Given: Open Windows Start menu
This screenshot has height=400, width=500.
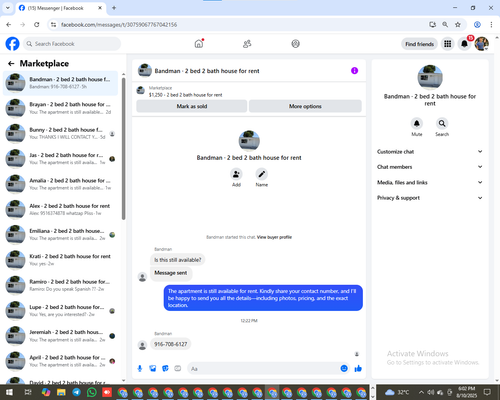Looking at the screenshot, I should 9,392.
